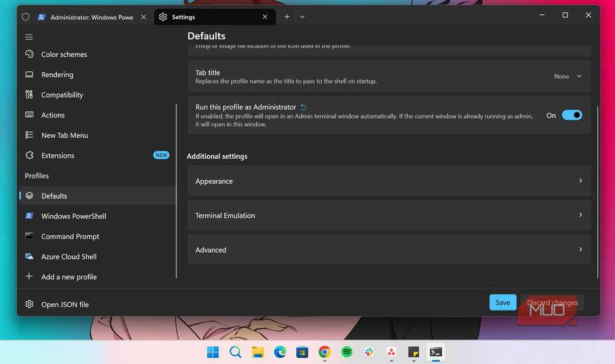Viewport: 615px width, 364px height.
Task: Save the settings changes
Action: coord(502,303)
